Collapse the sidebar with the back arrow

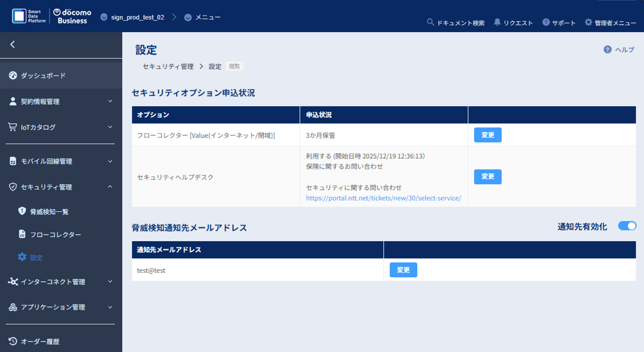point(12,44)
